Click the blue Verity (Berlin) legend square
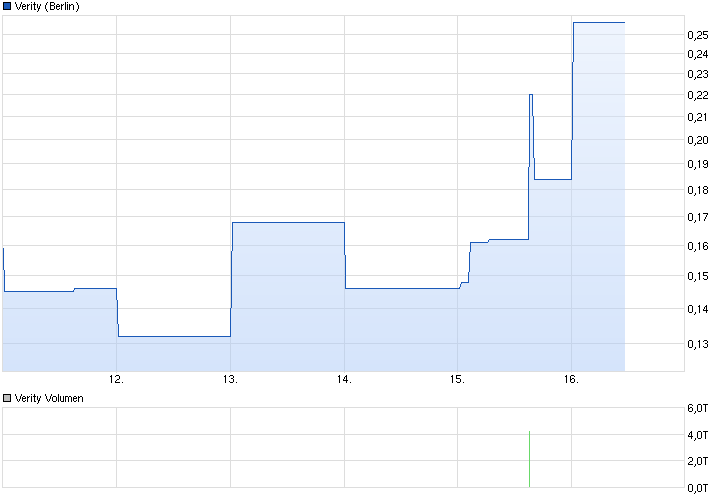This screenshot has width=726, height=496. point(7,6)
